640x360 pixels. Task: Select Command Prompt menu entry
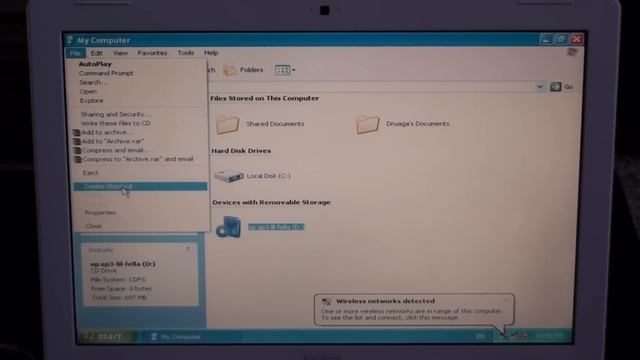tap(106, 73)
